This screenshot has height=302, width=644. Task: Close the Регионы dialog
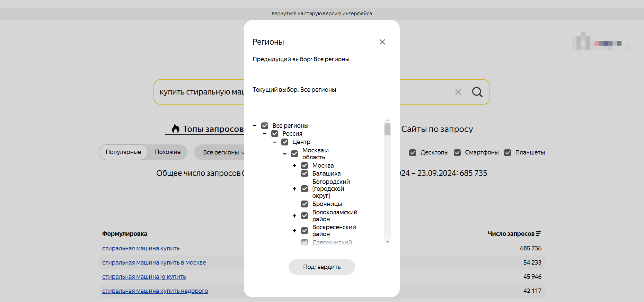(382, 42)
